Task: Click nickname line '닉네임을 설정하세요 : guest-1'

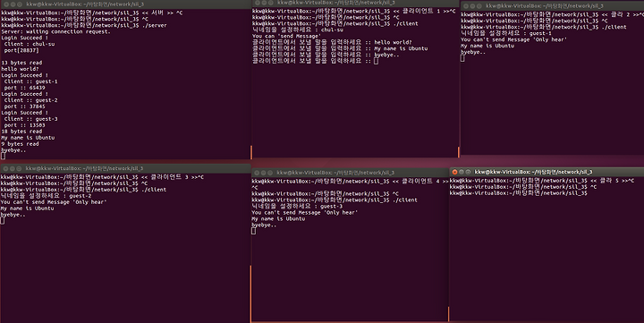Action: [506, 33]
